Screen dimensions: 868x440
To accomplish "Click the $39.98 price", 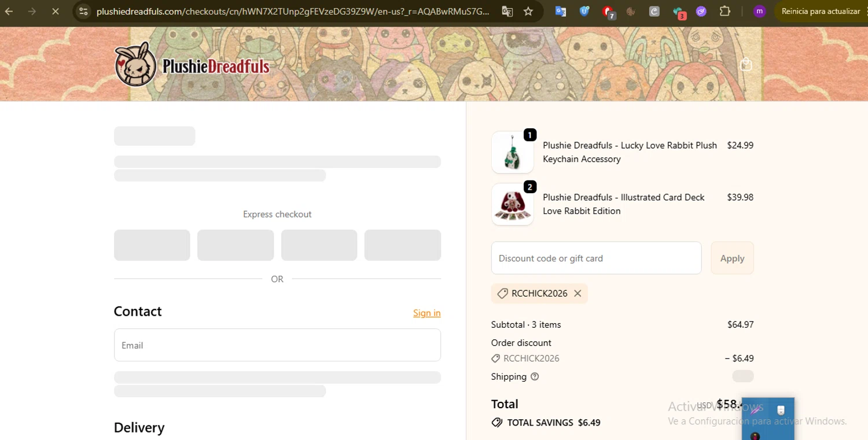I will click(740, 197).
